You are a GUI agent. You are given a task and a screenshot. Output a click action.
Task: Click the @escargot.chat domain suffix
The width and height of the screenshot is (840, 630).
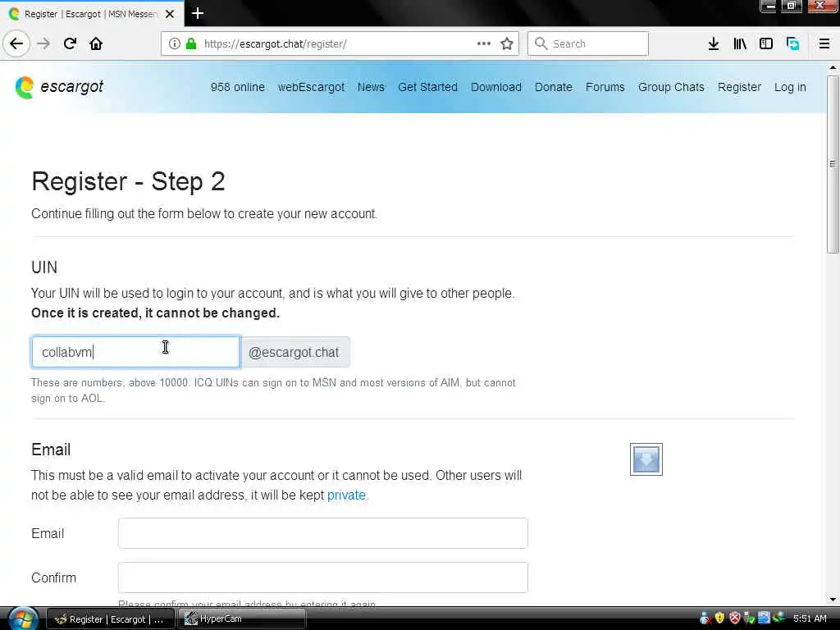point(294,352)
